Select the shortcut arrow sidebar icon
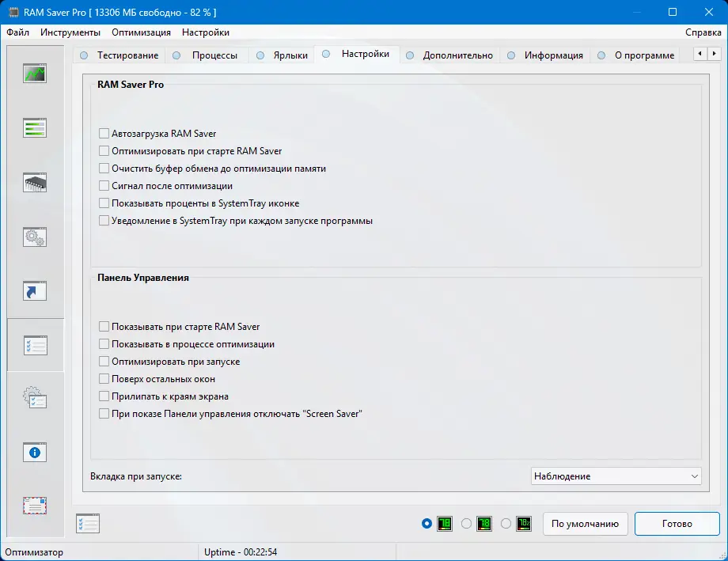 35,291
